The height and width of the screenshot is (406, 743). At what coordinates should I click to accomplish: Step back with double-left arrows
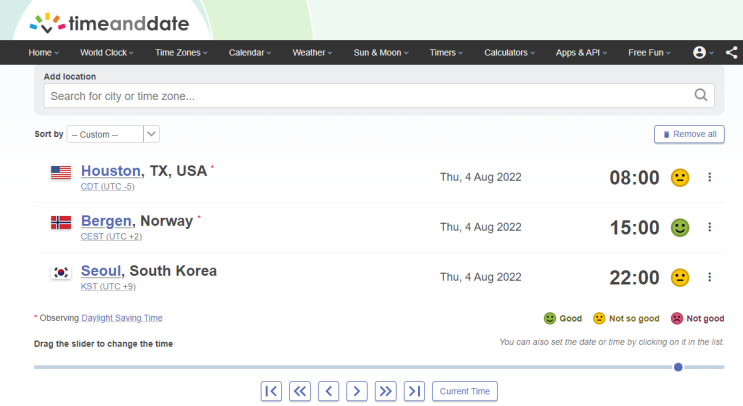300,391
